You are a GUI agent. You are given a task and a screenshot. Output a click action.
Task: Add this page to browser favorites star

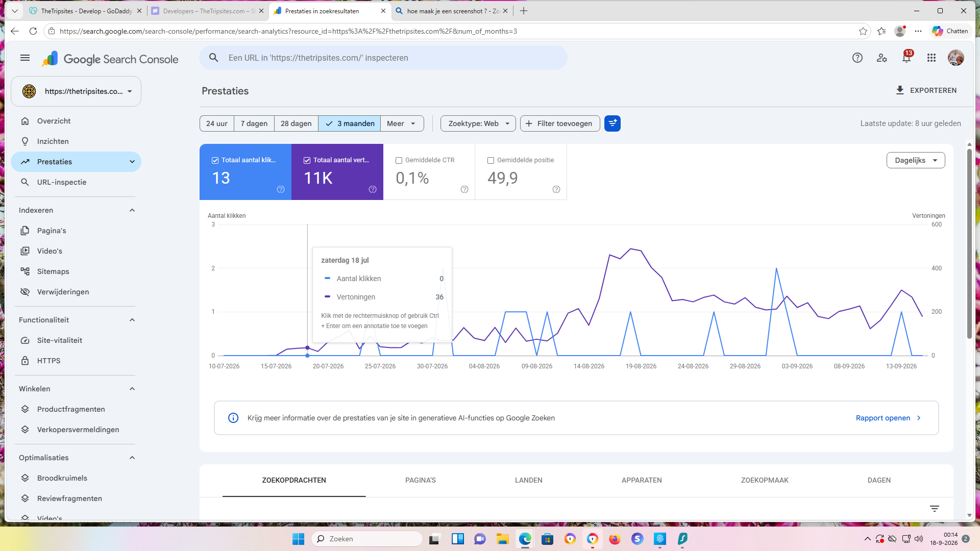coord(863,31)
